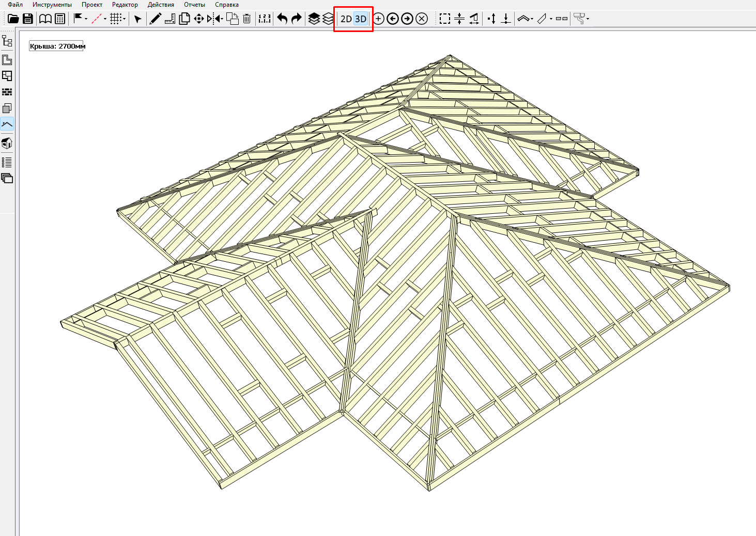The height and width of the screenshot is (536, 756).
Task: Click the trash bin delete icon
Action: (247, 19)
